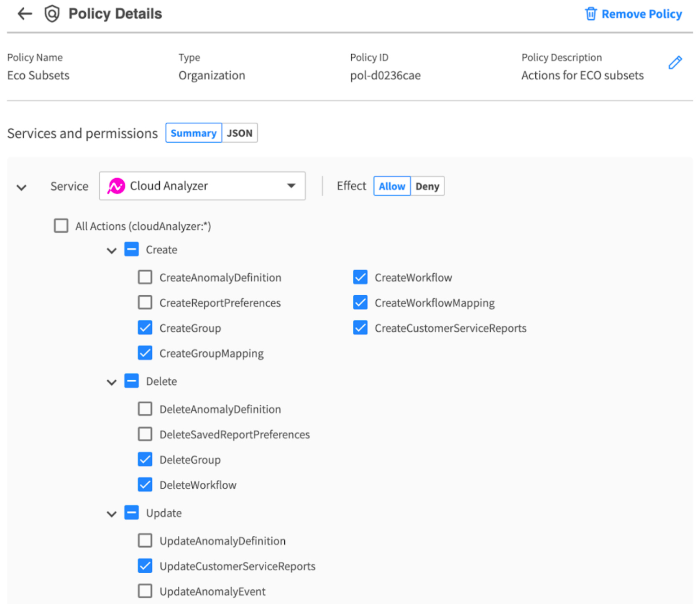The width and height of the screenshot is (700, 604).
Task: Uncheck the DeleteGroup permission
Action: point(145,459)
